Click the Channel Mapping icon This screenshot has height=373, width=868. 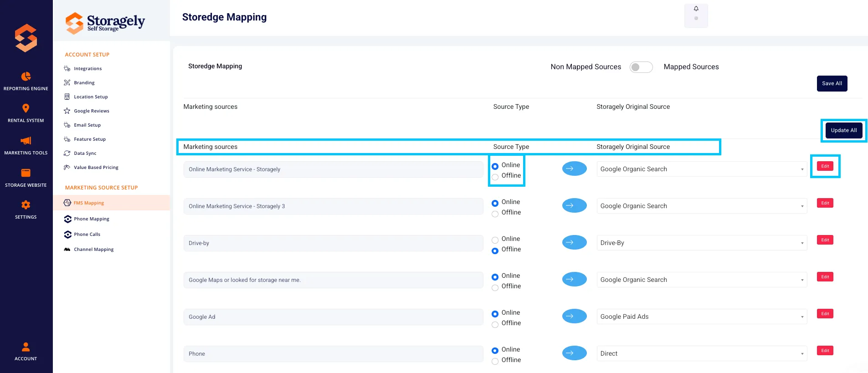click(x=67, y=250)
